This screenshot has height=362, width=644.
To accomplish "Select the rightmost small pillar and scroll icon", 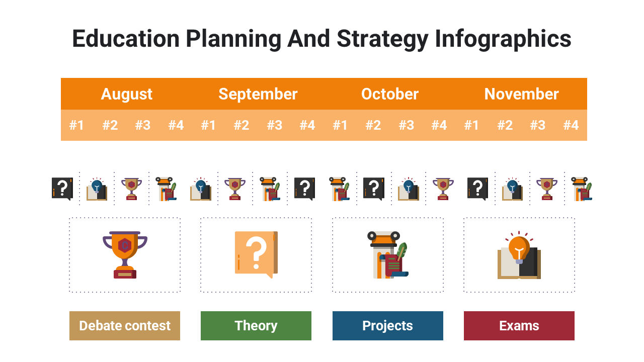I will (x=581, y=189).
